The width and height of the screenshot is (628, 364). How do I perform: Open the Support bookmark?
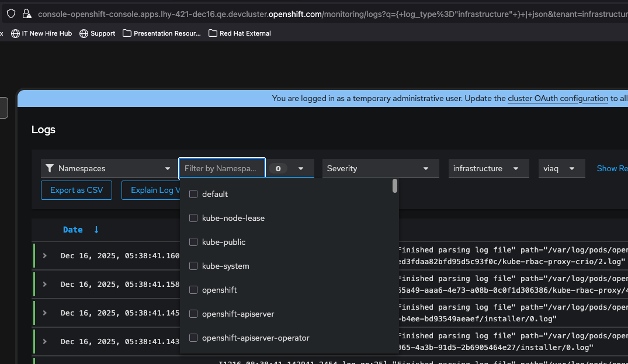point(98,33)
